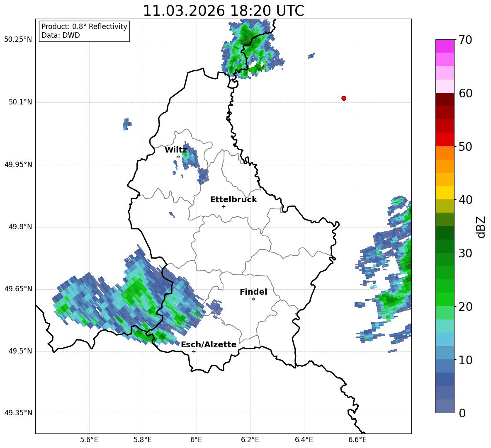The height and width of the screenshot is (448, 491).
Task: Click the colorbar tick label 40
Action: (465, 200)
